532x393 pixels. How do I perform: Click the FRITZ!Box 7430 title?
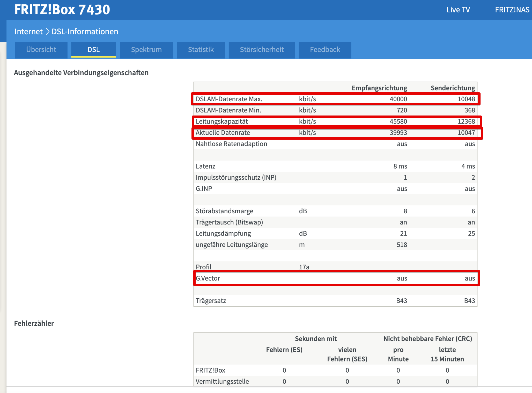click(x=62, y=10)
